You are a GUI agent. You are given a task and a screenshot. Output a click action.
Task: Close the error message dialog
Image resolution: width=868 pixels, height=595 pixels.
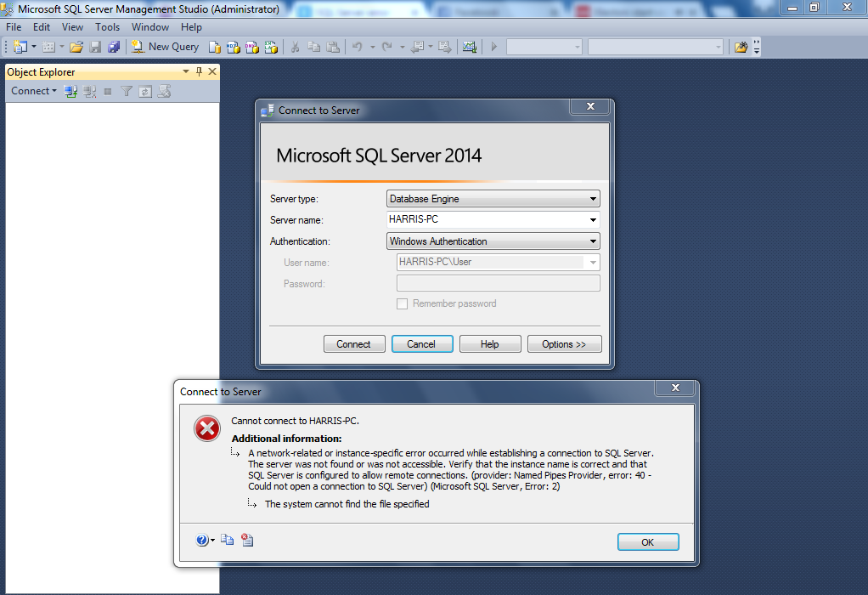click(675, 388)
